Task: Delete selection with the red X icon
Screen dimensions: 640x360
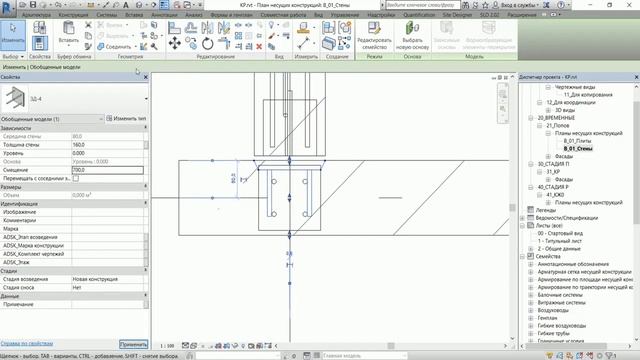Action: (x=259, y=47)
